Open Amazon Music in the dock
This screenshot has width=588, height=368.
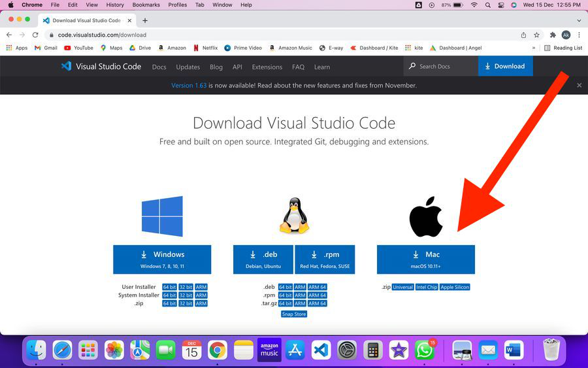(269, 350)
